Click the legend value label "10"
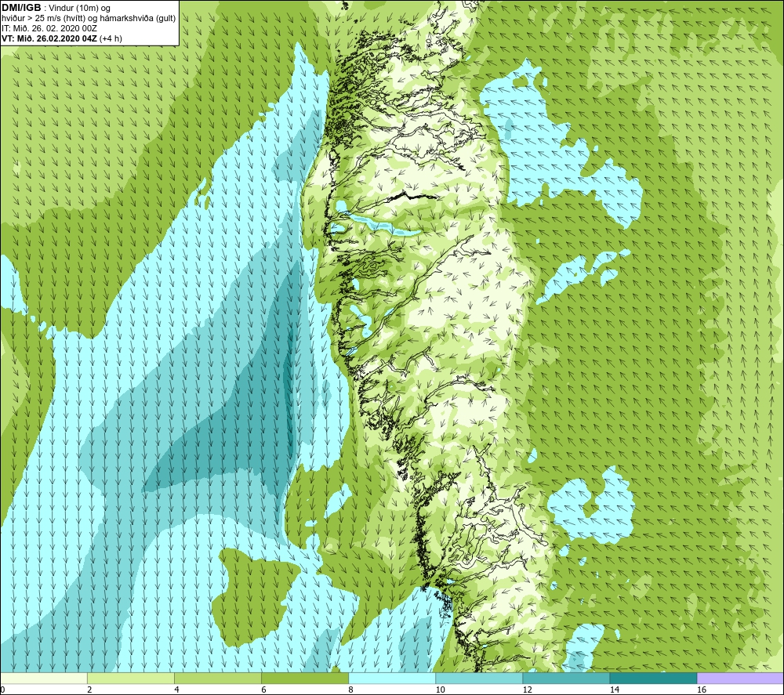The image size is (784, 695). [x=440, y=690]
